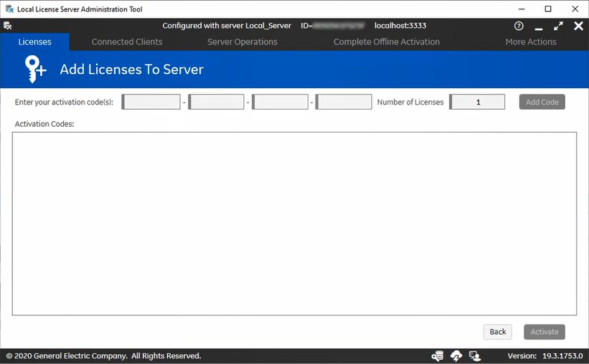
Task: Open the More Actions tab
Action: [531, 42]
